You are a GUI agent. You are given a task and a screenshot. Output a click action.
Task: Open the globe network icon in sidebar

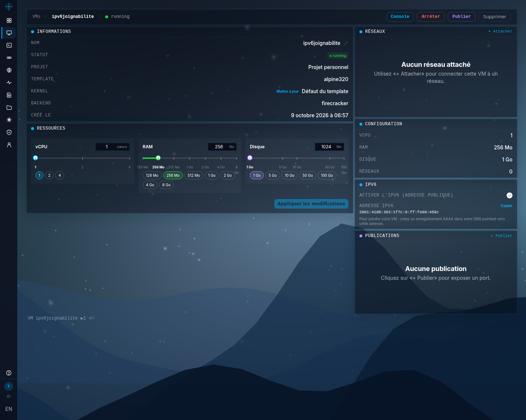click(9, 70)
